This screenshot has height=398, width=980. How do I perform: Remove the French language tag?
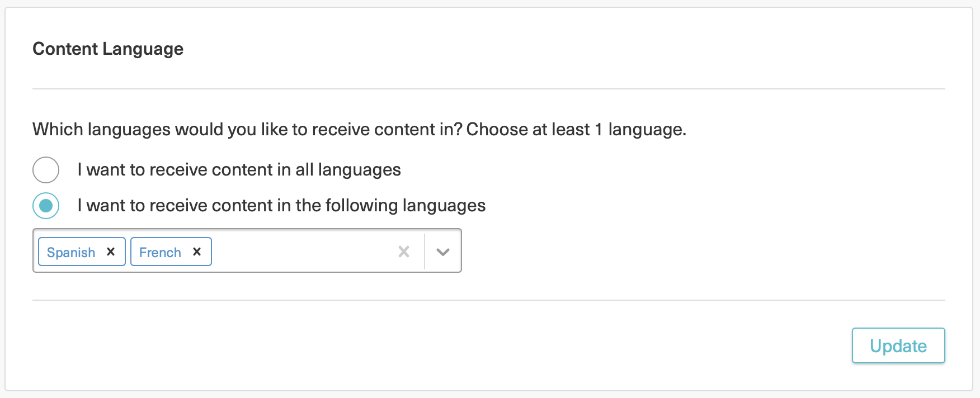197,252
